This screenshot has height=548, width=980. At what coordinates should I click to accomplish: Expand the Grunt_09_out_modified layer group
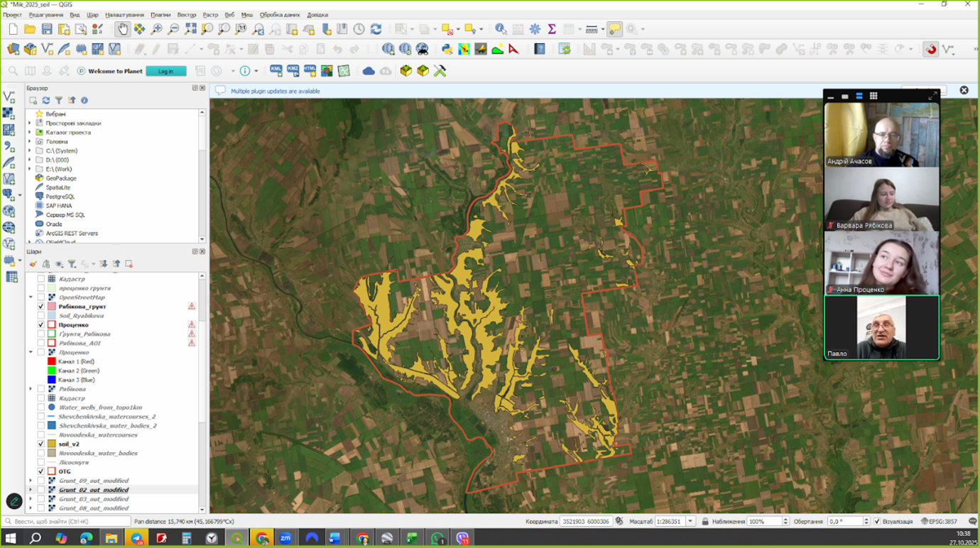[31, 481]
